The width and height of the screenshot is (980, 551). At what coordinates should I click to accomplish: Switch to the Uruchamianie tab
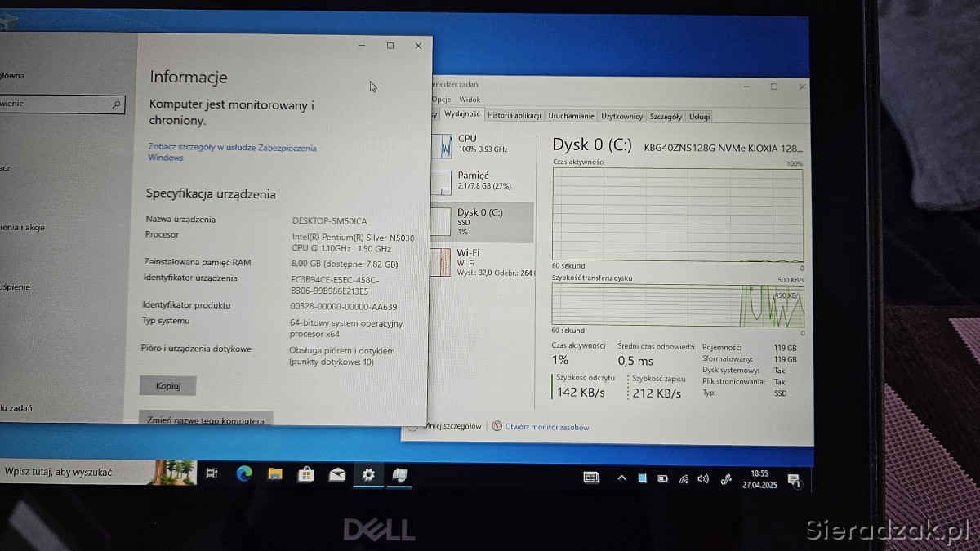click(572, 117)
